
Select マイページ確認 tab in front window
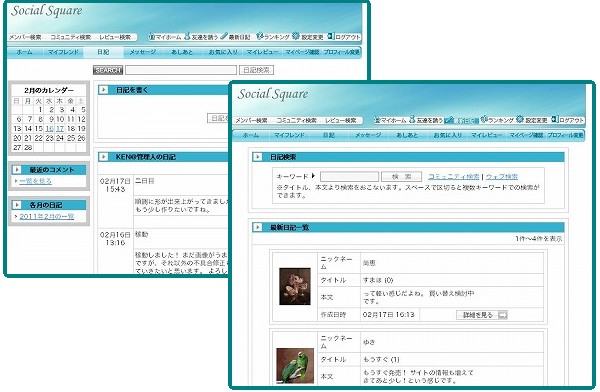527,135
